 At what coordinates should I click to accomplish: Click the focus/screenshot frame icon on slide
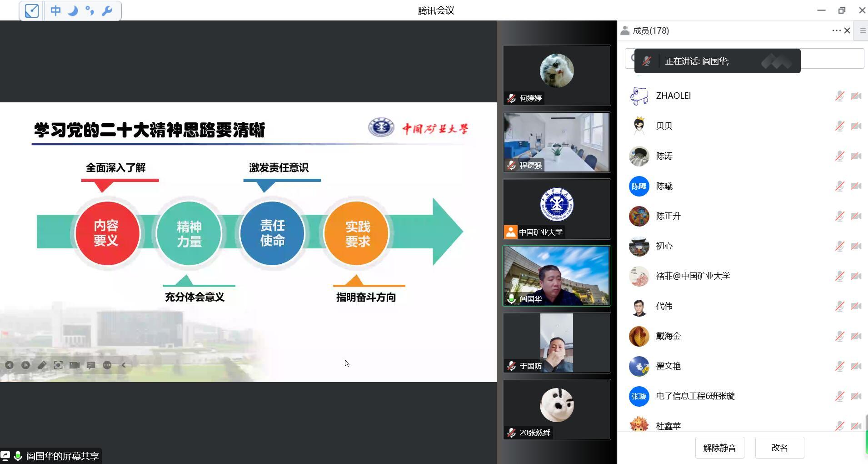58,365
